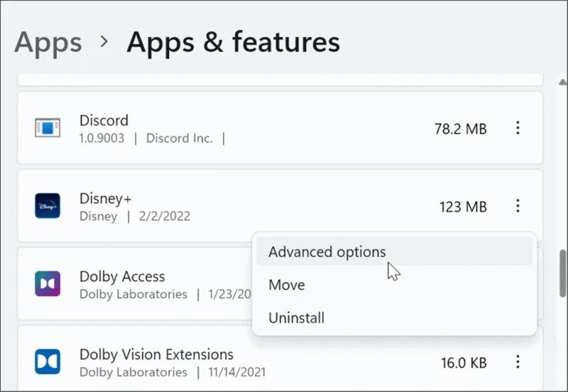Click the Discord app name
The width and height of the screenshot is (568, 392).
pyautogui.click(x=104, y=120)
